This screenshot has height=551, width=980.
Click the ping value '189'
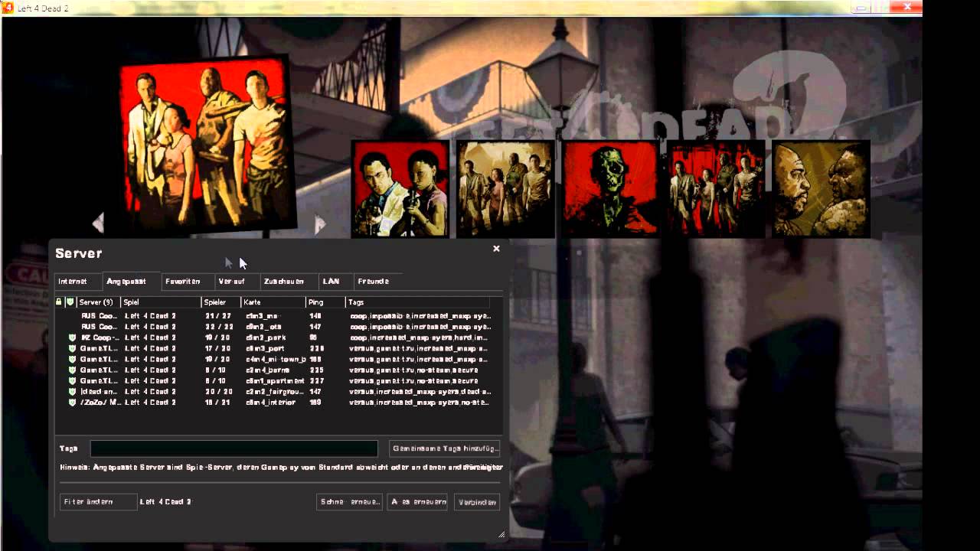315,402
